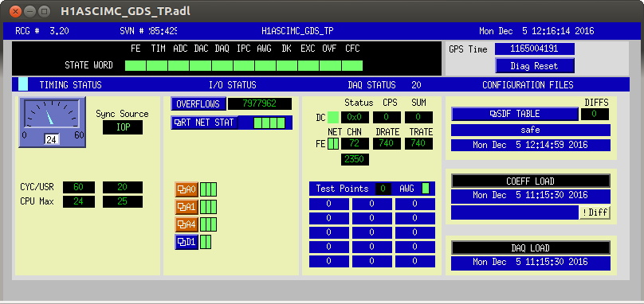Open the A1 ADC related display
644x304 pixels.
[187, 207]
